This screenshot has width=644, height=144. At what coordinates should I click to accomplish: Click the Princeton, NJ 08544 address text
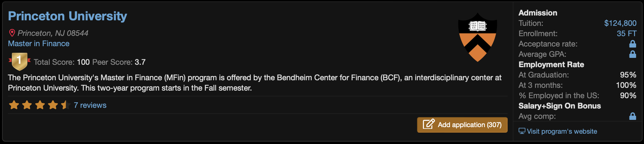[x=53, y=33]
